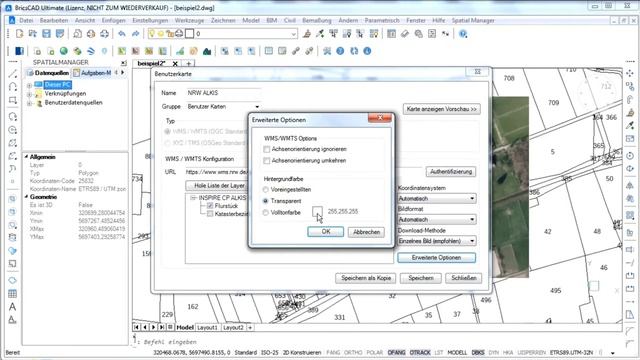The width and height of the screenshot is (640, 360).
Task: Enable Achsenorientierung umkehren checkbox
Action: tap(267, 161)
